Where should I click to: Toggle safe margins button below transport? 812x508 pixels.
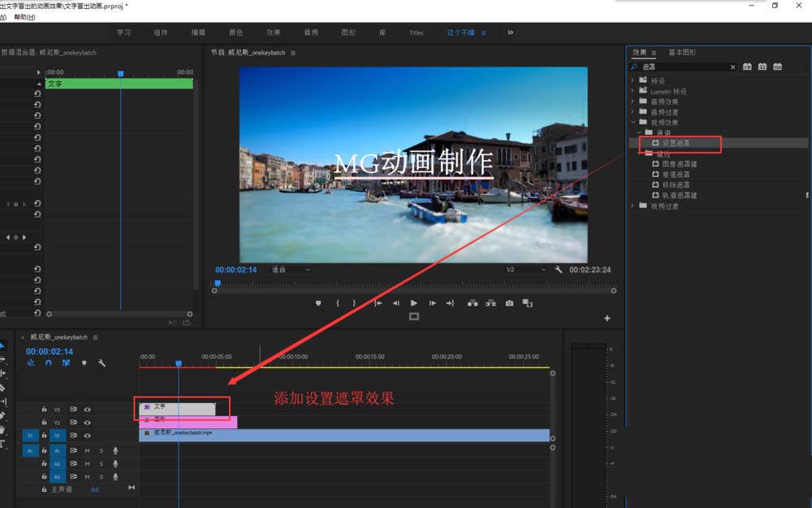click(x=414, y=316)
